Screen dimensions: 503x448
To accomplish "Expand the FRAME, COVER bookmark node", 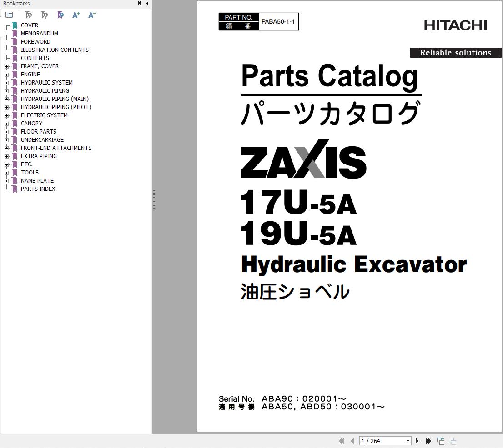I will click(x=6, y=66).
